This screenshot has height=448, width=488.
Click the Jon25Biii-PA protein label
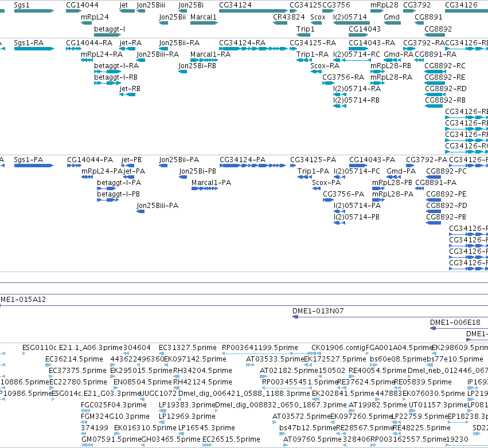pyautogui.click(x=158, y=206)
